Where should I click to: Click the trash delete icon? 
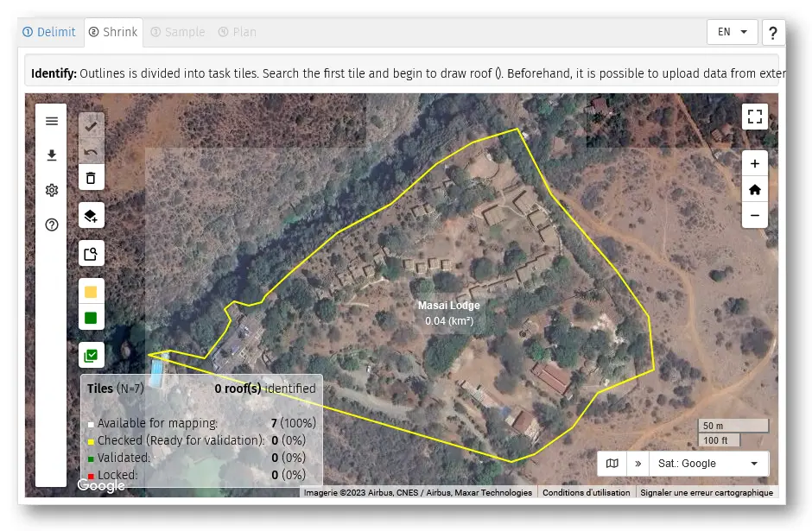coord(91,179)
